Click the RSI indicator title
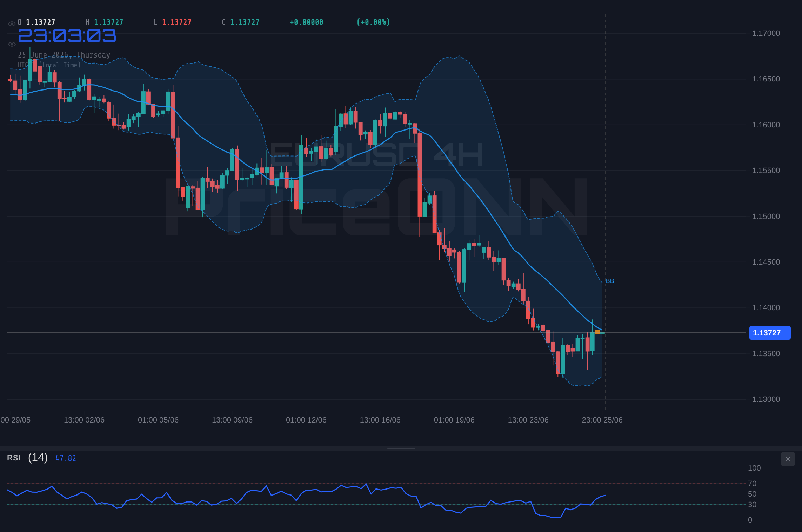Screen dimensions: 802x532 (x=14, y=458)
